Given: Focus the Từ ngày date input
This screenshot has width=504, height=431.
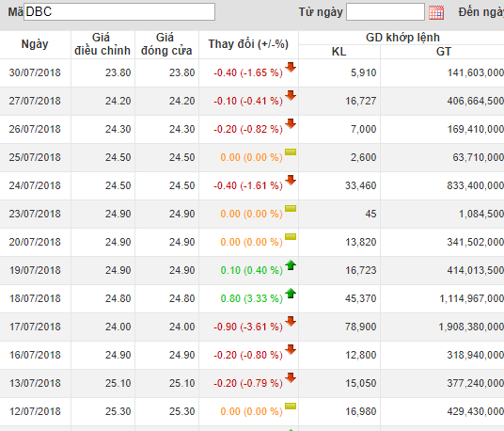Looking at the screenshot, I should click(386, 12).
